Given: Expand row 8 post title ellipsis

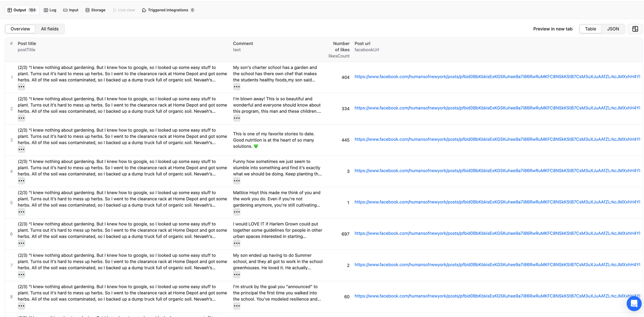Looking at the screenshot, I should coord(22,306).
